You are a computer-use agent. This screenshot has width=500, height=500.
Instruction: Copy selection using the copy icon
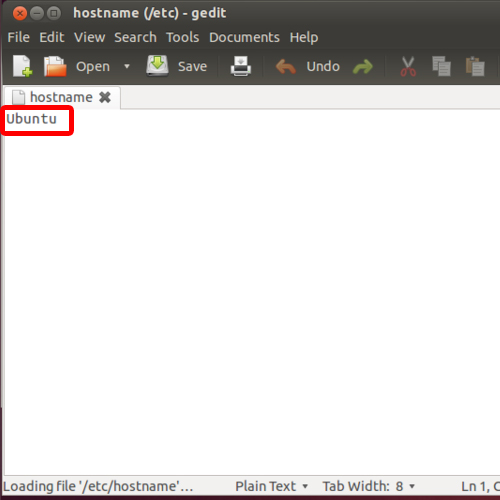441,66
